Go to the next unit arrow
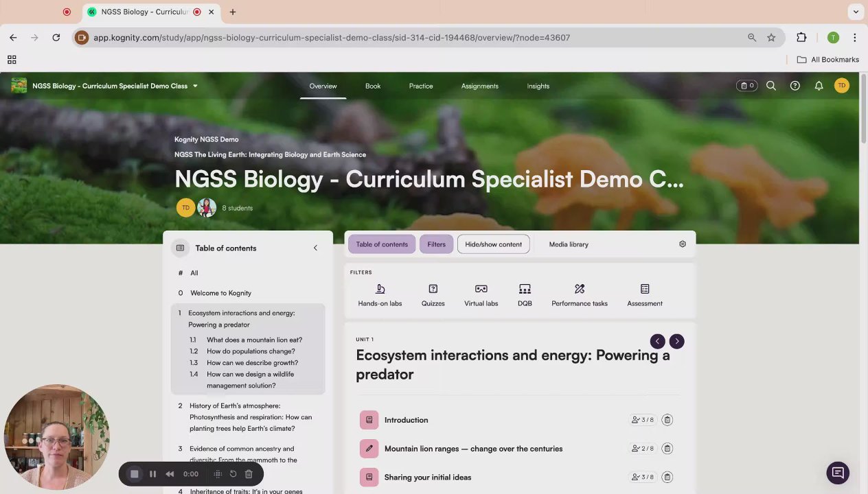Image resolution: width=868 pixels, height=494 pixels. 676,341
